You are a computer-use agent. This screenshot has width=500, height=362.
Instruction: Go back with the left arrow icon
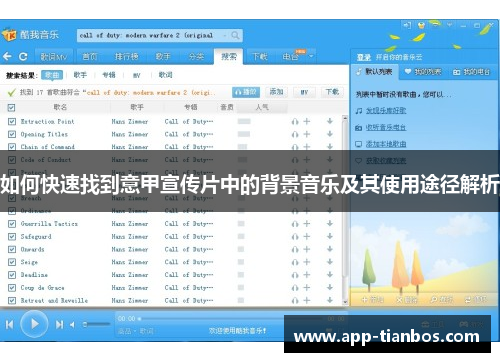coord(7,56)
